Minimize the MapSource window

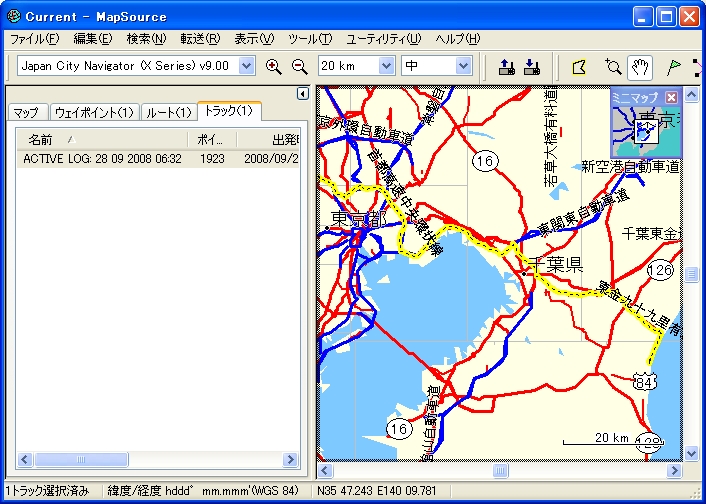click(643, 17)
